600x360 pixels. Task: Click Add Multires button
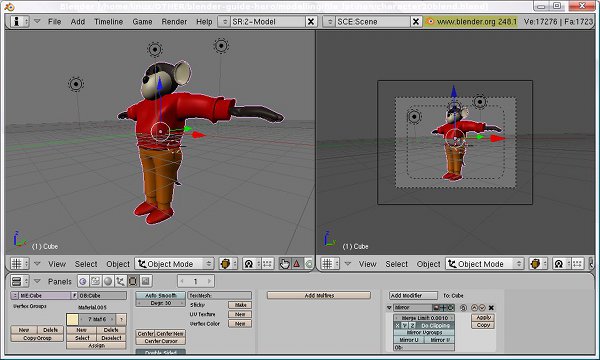click(x=319, y=295)
